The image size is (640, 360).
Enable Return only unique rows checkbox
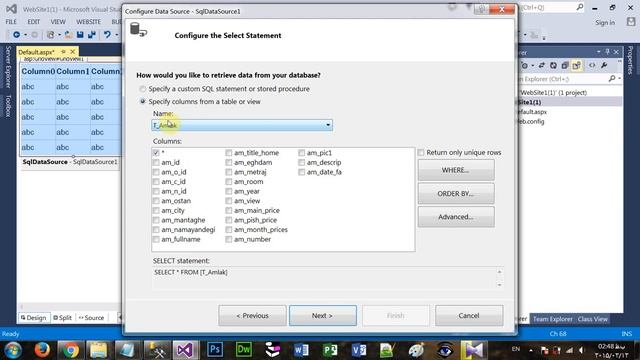click(421, 152)
